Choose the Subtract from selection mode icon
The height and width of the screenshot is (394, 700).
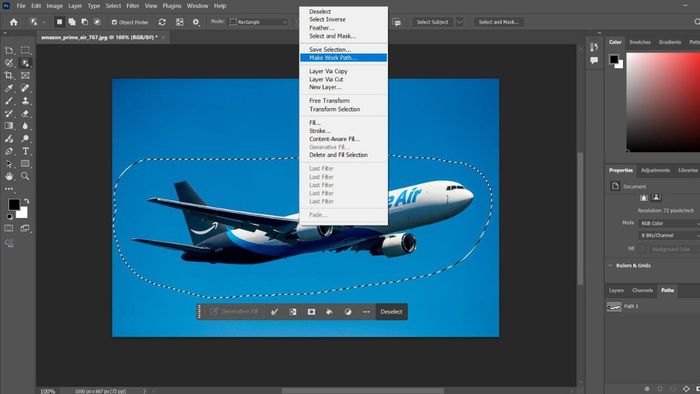tap(84, 22)
